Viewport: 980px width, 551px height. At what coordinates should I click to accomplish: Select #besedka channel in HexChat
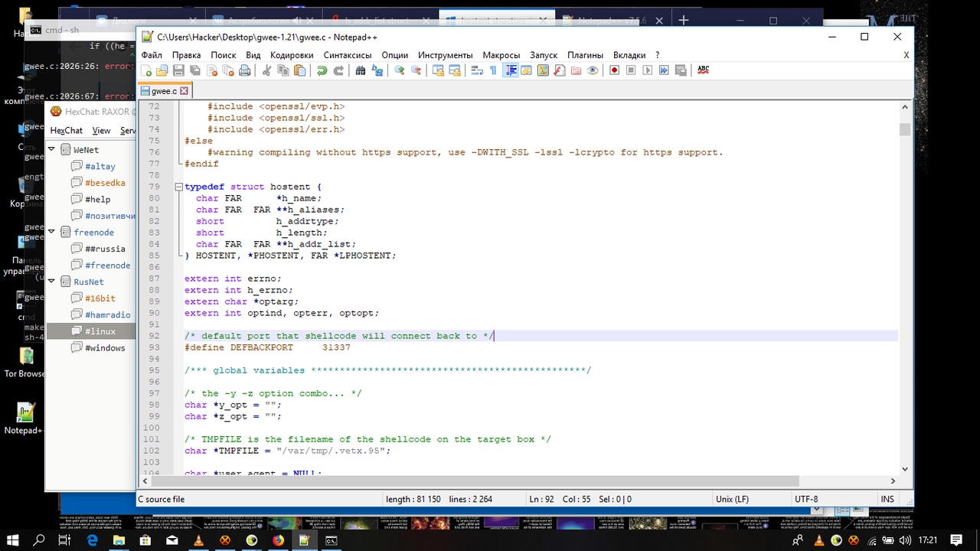pos(105,183)
